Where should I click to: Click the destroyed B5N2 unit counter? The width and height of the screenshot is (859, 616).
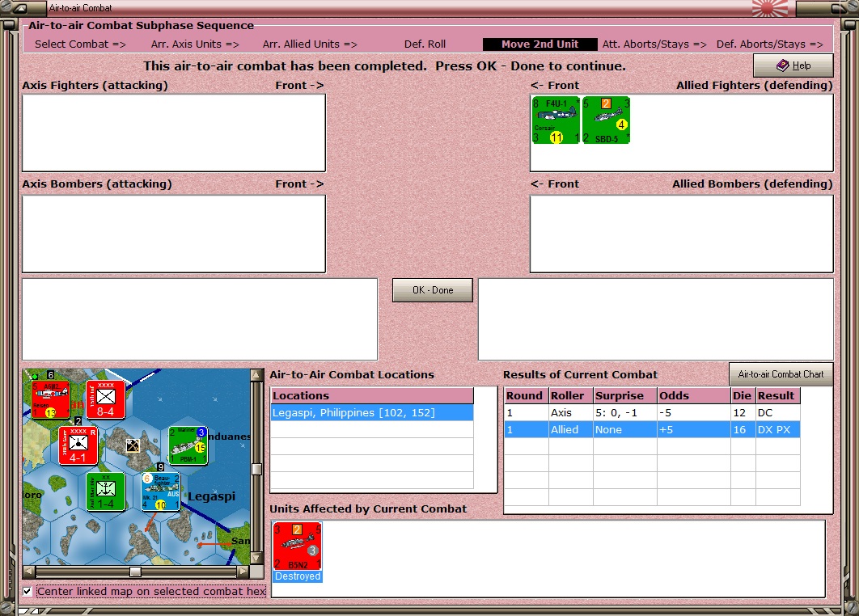(298, 546)
